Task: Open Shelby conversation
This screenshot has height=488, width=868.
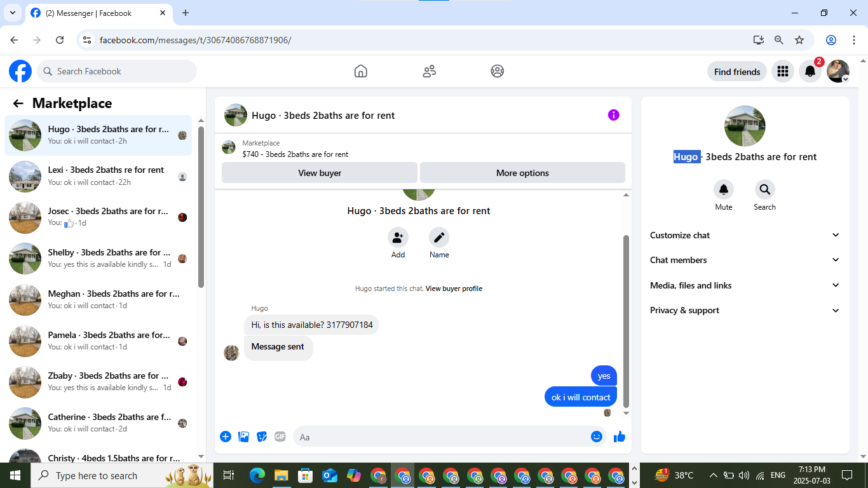Action: (98, 259)
